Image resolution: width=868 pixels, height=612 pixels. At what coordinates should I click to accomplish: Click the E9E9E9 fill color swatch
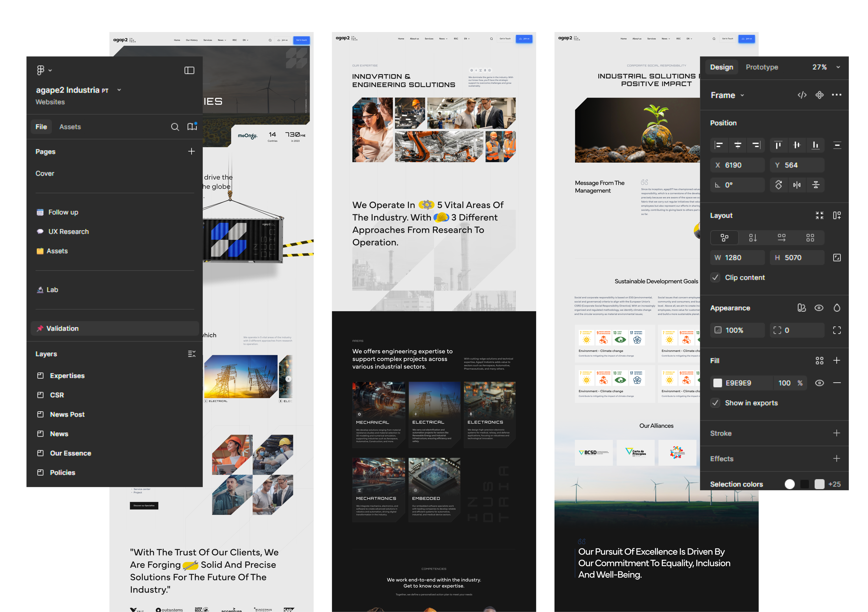pyautogui.click(x=717, y=383)
